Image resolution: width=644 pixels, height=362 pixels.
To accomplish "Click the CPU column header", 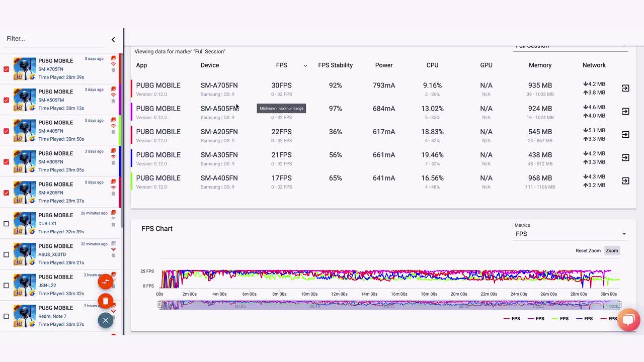I will point(432,65).
